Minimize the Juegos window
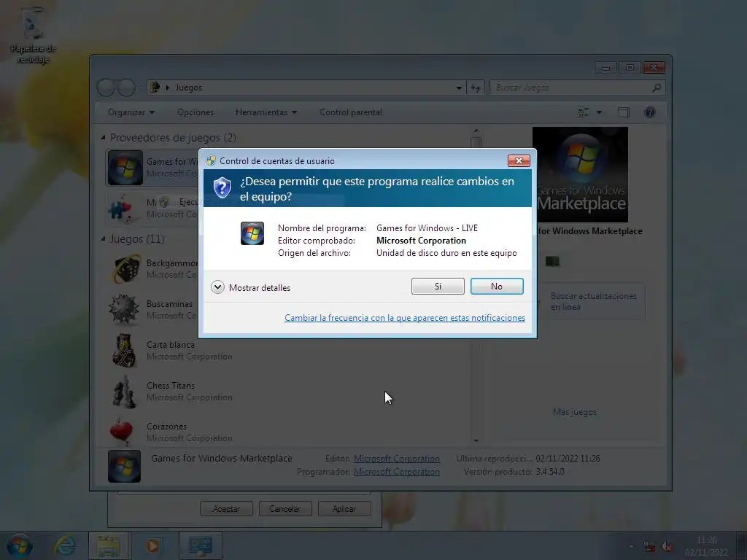Screen dimensions: 747x560 click(x=605, y=68)
